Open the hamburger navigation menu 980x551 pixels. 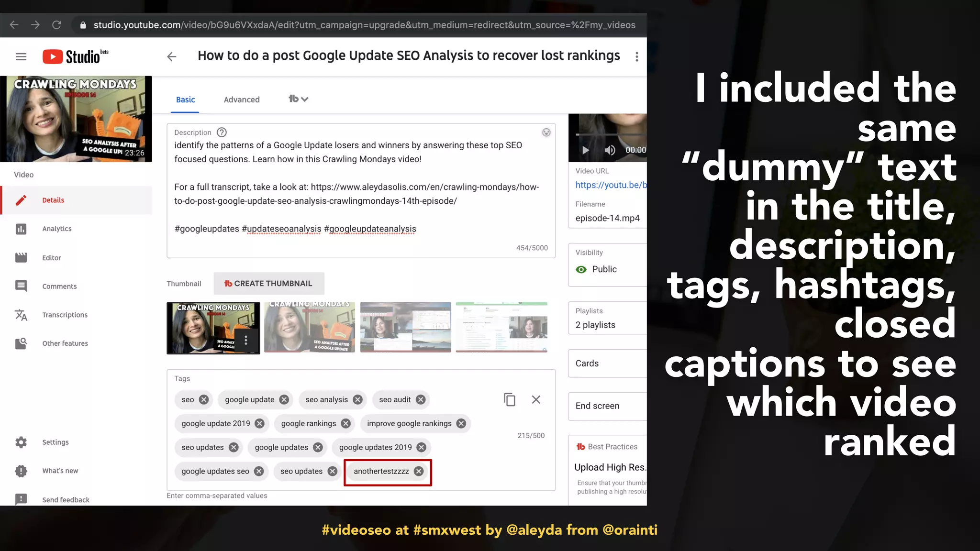click(21, 56)
